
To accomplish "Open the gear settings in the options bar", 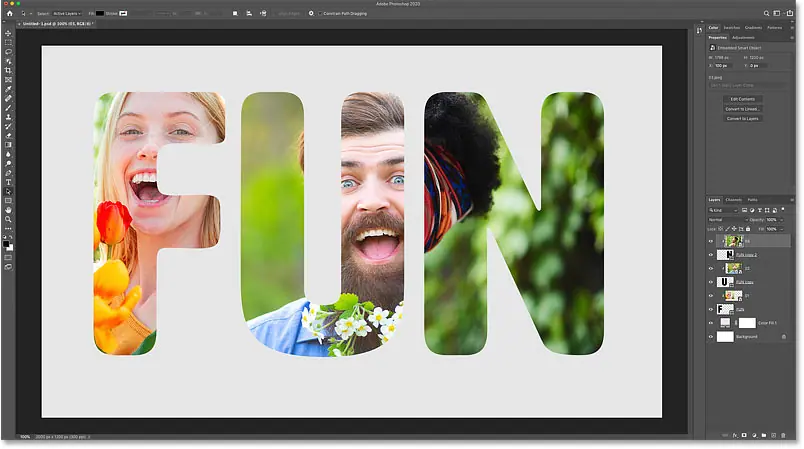I will click(312, 13).
